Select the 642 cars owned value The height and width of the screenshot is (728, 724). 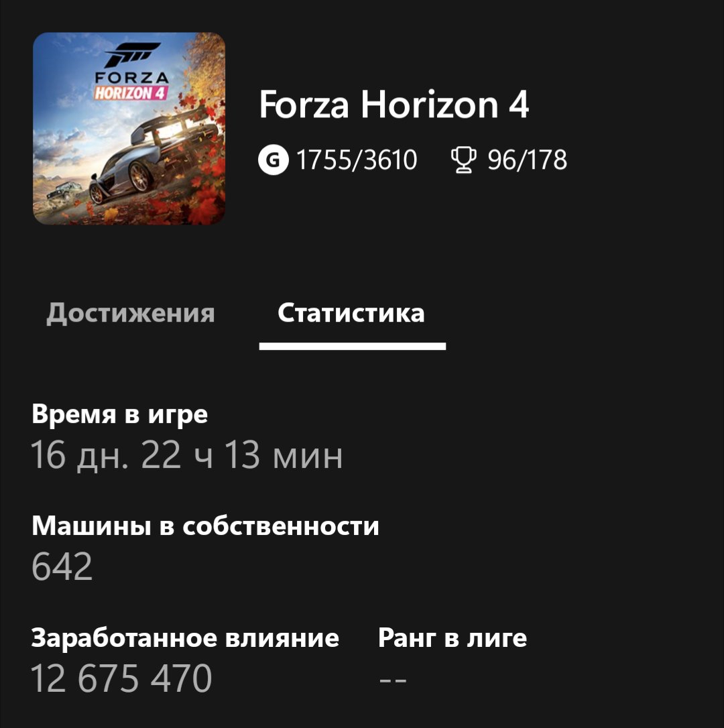tap(62, 567)
